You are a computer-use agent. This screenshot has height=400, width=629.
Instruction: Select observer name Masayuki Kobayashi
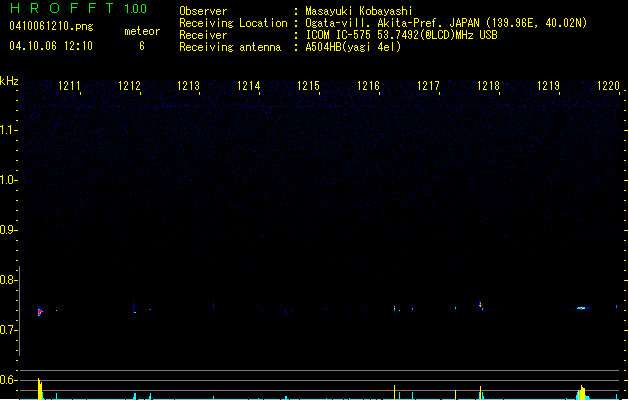(359, 11)
